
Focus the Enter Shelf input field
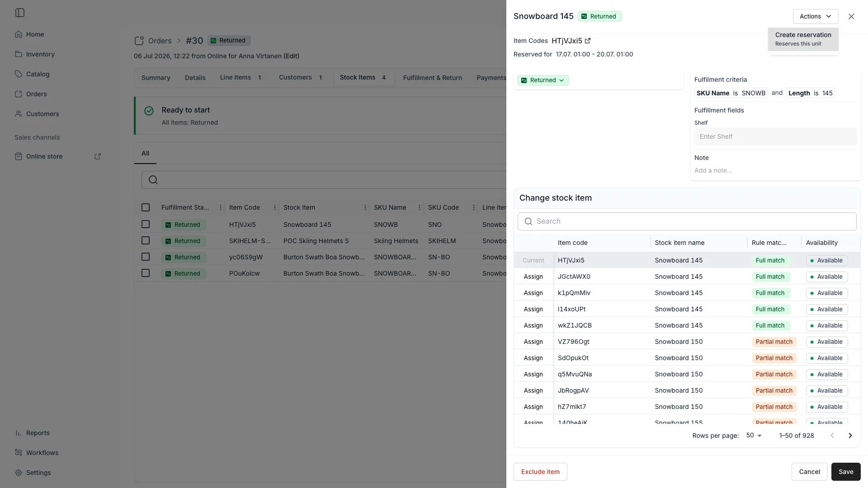coord(775,136)
